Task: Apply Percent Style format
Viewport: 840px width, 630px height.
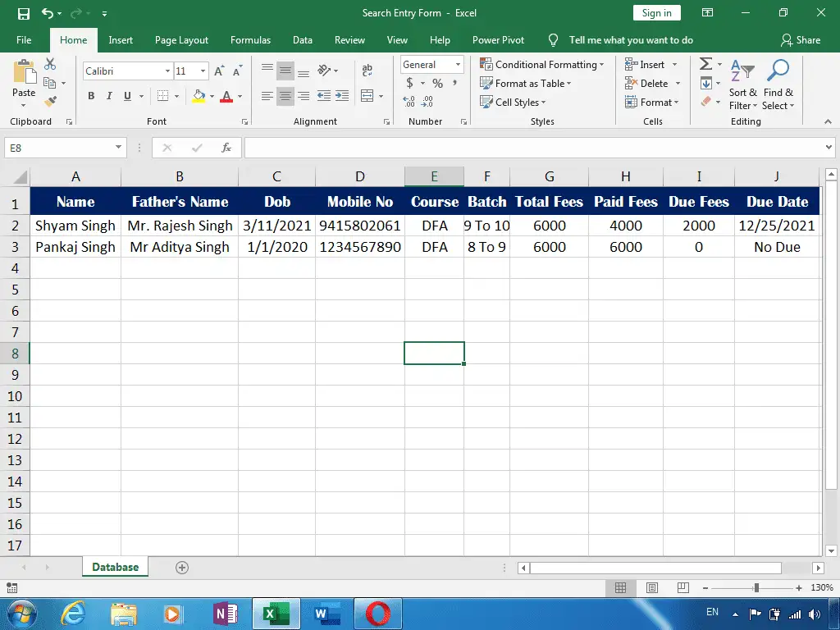Action: pyautogui.click(x=438, y=83)
